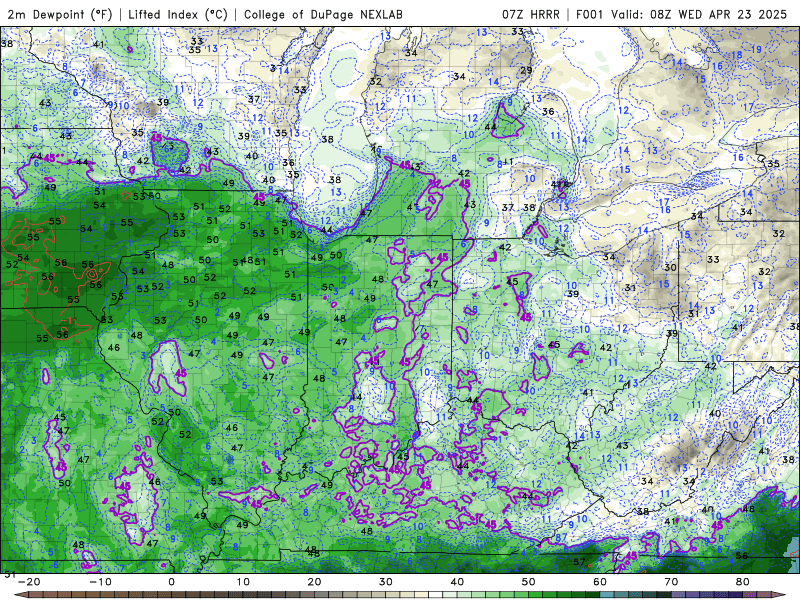The width and height of the screenshot is (800, 600).
Task: Click the "57" dewpoint value on map
Action: [x=579, y=562]
